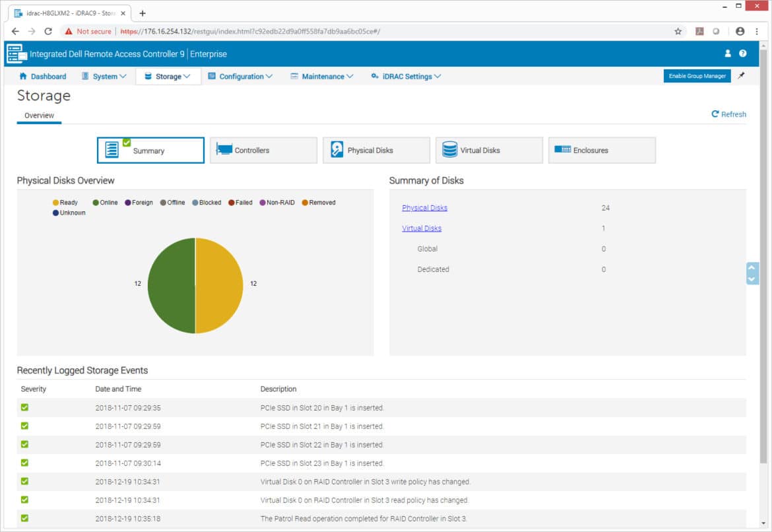The image size is (772, 532).
Task: Open the help question mark icon
Action: pos(742,53)
